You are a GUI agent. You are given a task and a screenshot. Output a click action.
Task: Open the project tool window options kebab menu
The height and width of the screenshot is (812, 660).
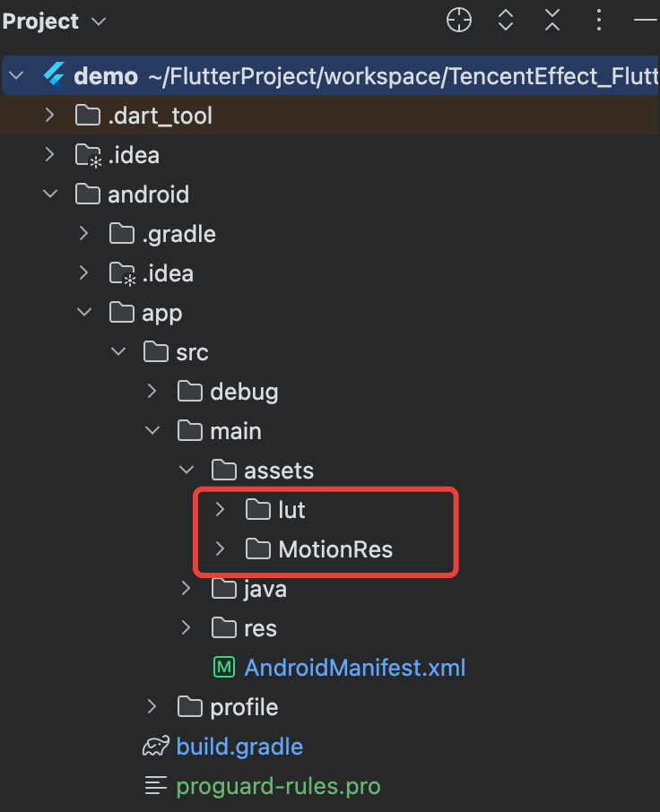pos(598,20)
